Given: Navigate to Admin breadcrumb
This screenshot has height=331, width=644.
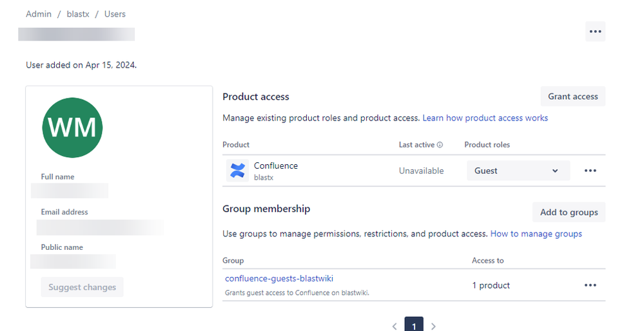Looking at the screenshot, I should (x=39, y=14).
